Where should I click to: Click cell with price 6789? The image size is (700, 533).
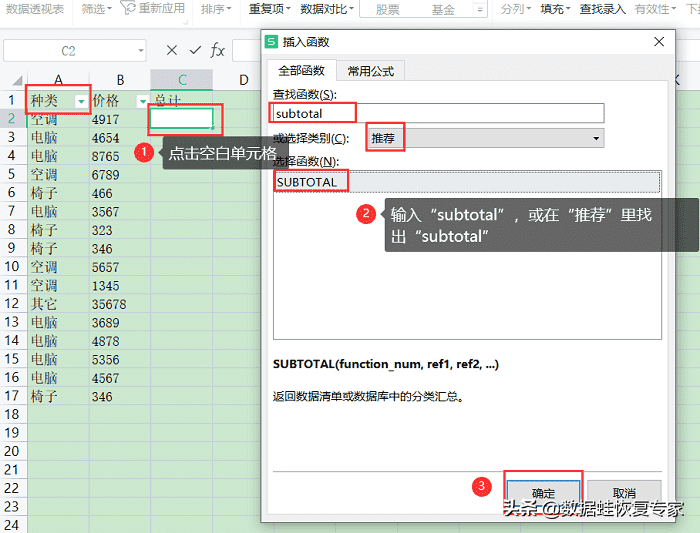click(120, 175)
